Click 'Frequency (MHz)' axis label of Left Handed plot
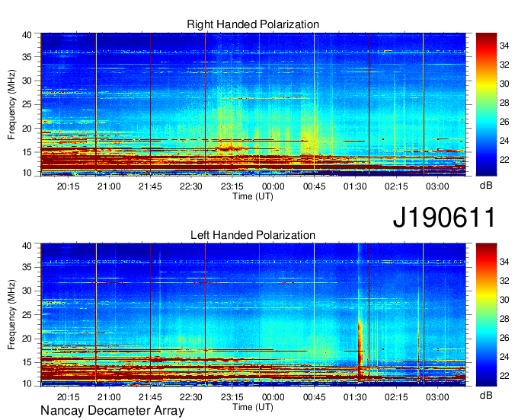 [11, 315]
